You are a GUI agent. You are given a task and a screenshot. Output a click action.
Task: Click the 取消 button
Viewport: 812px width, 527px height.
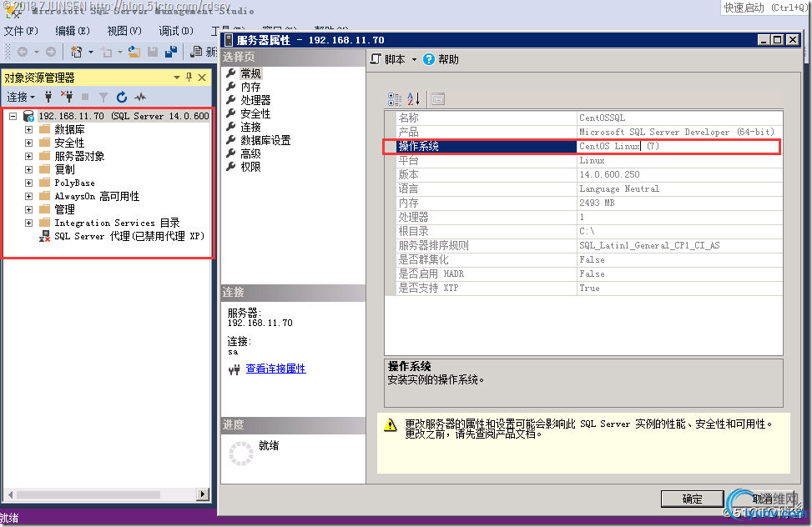pos(762,499)
